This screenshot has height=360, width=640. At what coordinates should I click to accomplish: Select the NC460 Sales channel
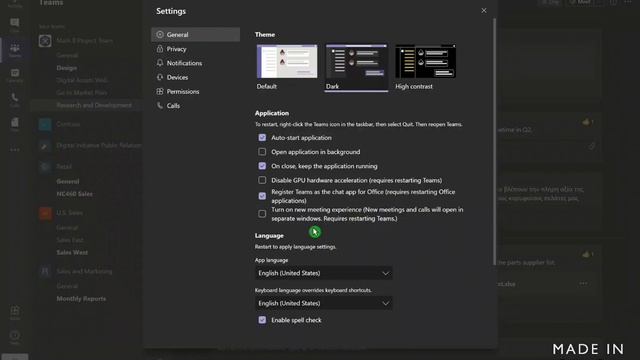[74, 194]
